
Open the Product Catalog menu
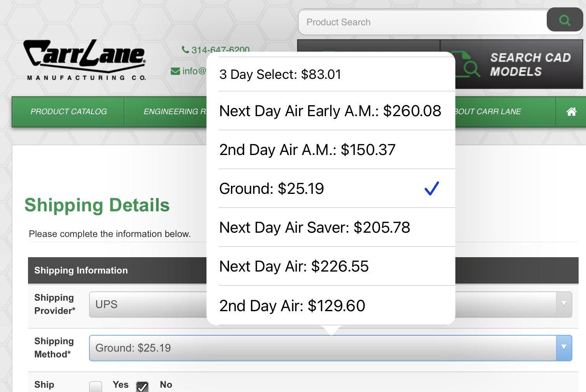[68, 112]
